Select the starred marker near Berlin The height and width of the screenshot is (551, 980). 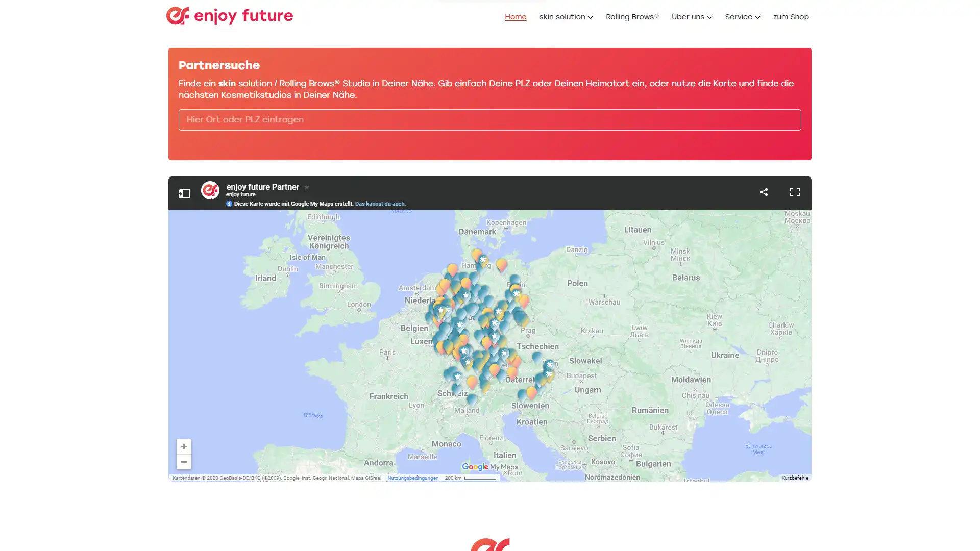(x=517, y=294)
